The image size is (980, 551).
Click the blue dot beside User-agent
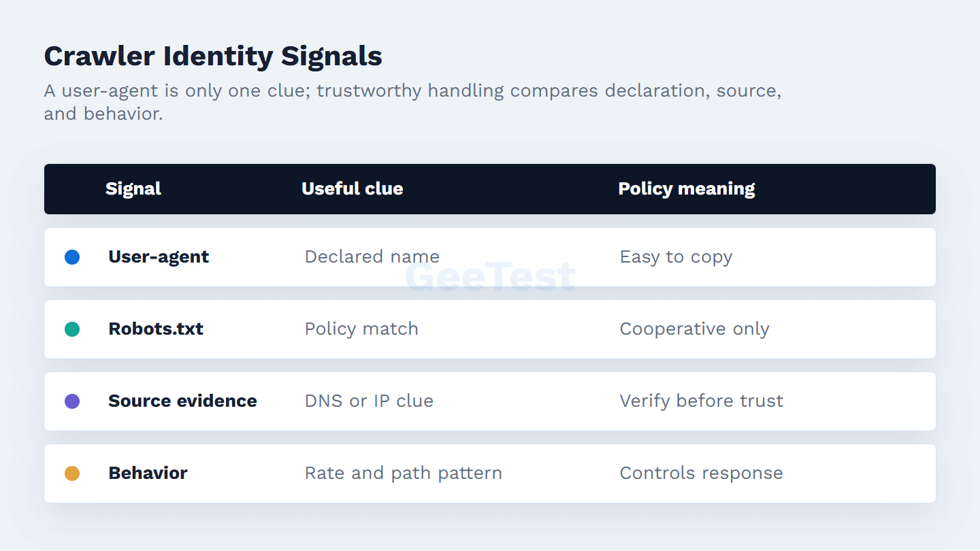click(72, 257)
